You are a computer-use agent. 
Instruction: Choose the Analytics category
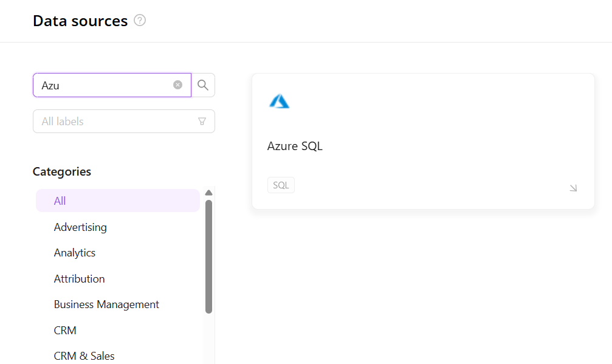(x=75, y=253)
